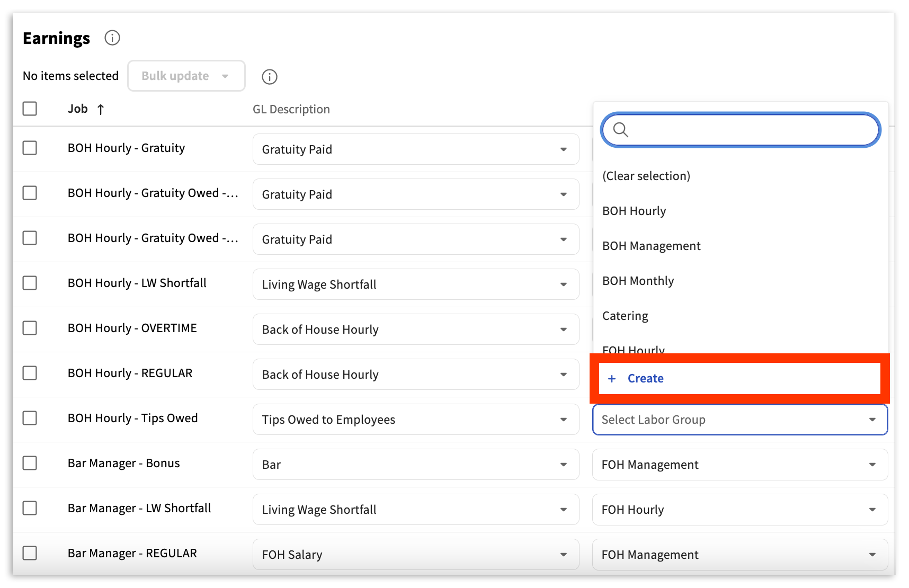
Task: Tick the Bar Manager - Bonus checkbox
Action: (x=30, y=463)
